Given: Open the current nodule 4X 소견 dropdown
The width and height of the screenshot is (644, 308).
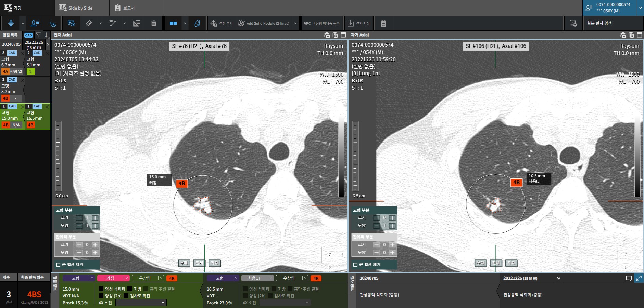Looking at the screenshot, I should coord(141,303).
